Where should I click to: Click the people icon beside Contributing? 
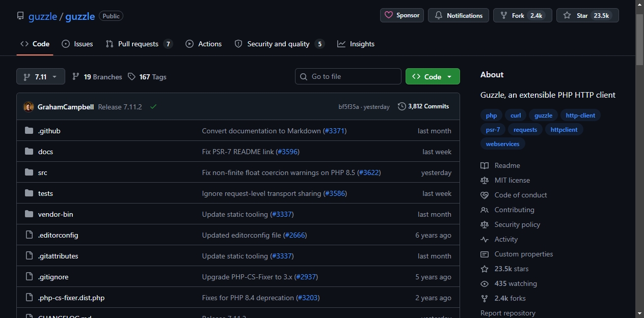click(485, 210)
